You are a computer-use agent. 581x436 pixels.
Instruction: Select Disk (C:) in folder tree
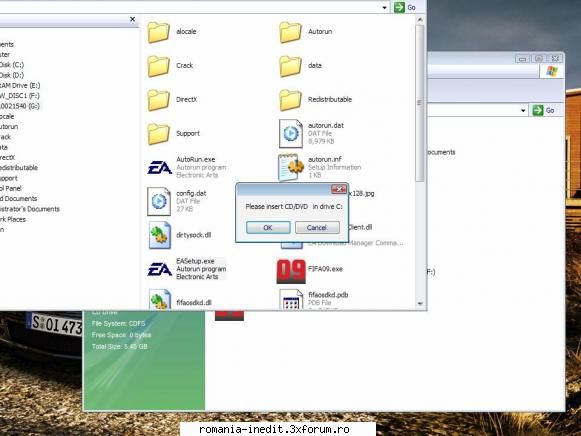tap(12, 65)
